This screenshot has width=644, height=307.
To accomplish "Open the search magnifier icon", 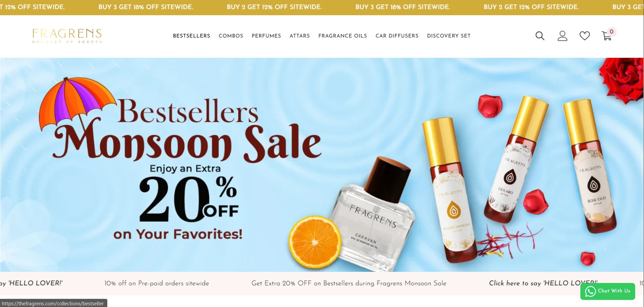I will [540, 36].
